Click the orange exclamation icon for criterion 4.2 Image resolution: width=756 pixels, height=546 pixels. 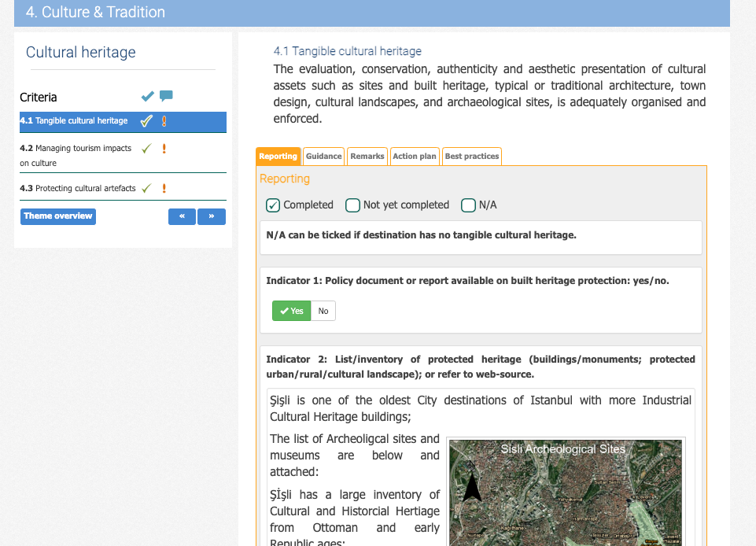[x=164, y=148]
